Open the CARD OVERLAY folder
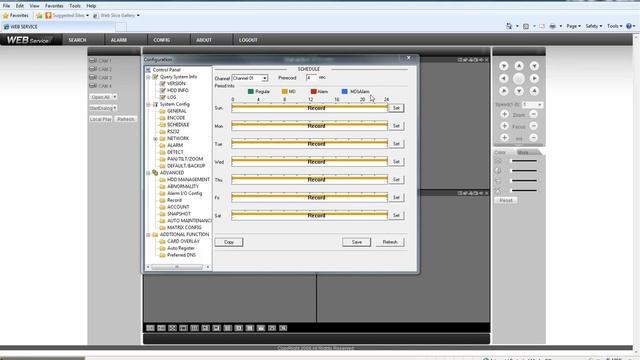The height and width of the screenshot is (360, 640). (x=183, y=241)
